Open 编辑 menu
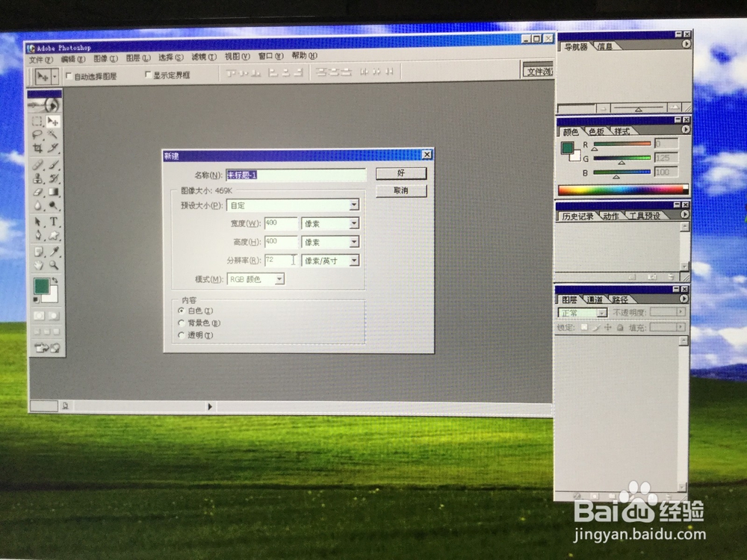 (x=73, y=60)
